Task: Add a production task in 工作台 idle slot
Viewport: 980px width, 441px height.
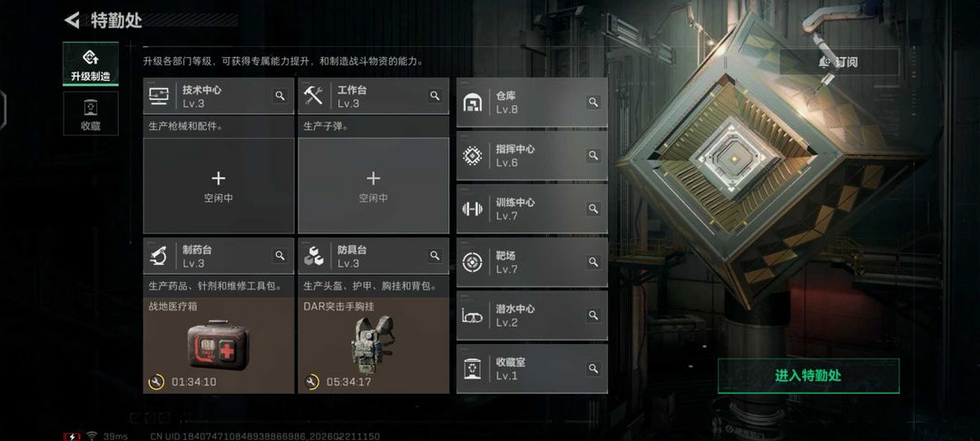Action: (373, 186)
